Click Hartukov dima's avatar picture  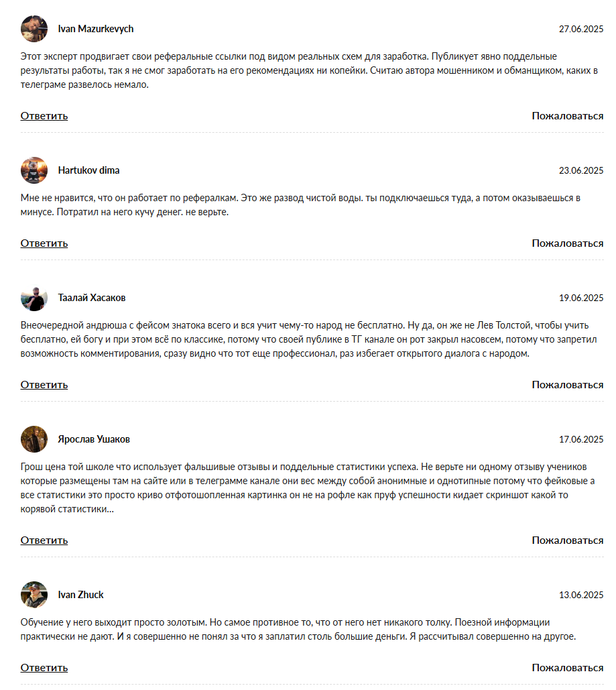point(34,170)
